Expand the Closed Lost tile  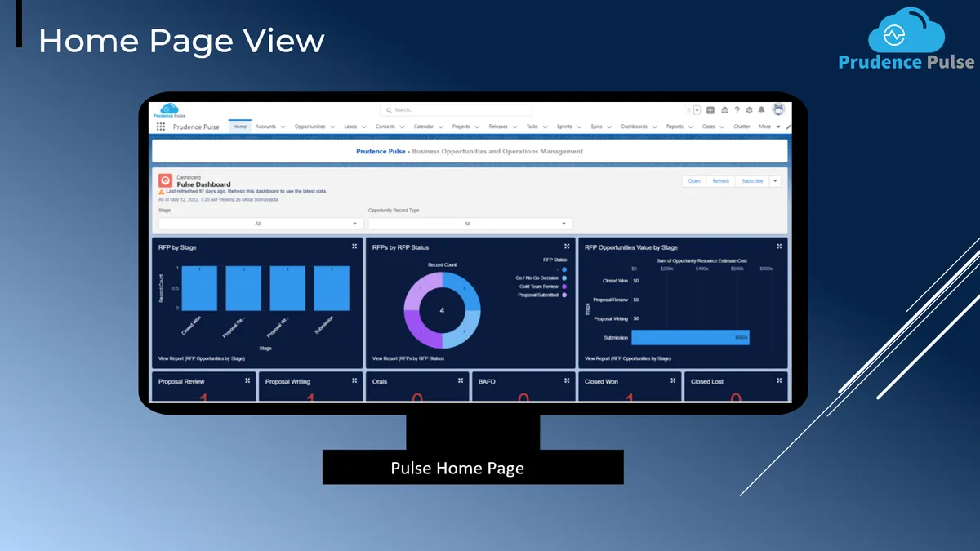tap(780, 380)
